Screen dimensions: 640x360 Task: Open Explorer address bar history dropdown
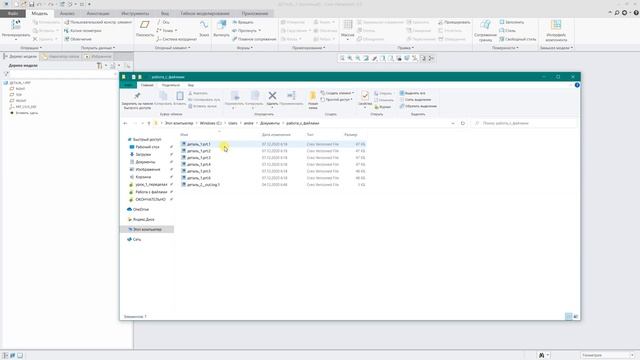[453, 123]
